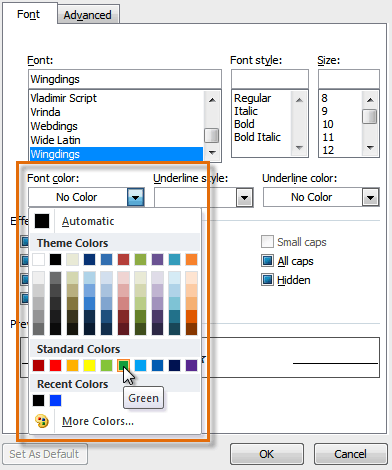Image resolution: width=392 pixels, height=470 pixels.
Task: Click the Font name input field
Action: tap(125, 79)
